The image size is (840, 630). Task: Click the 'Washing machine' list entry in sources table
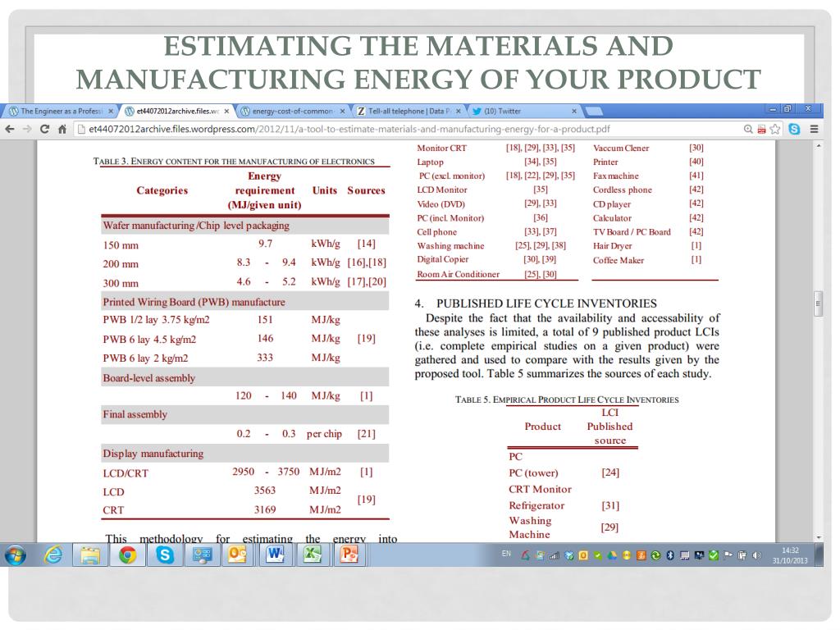(x=450, y=246)
